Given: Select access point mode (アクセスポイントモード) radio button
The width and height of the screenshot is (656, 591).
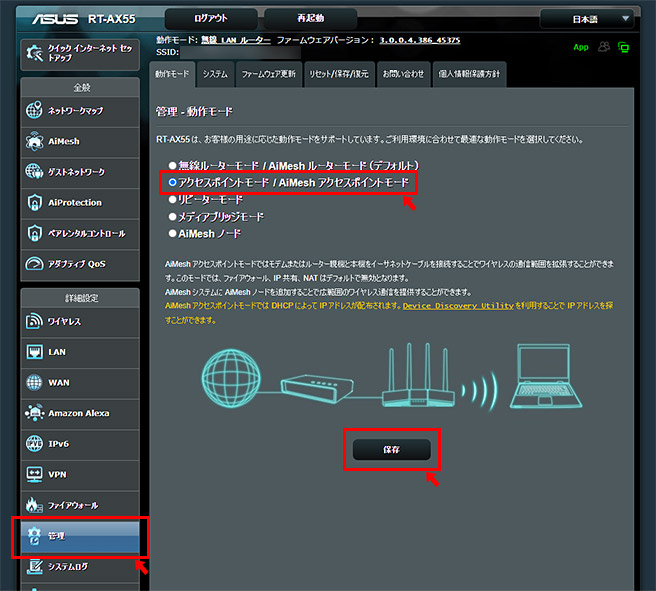Looking at the screenshot, I should 172,183.
